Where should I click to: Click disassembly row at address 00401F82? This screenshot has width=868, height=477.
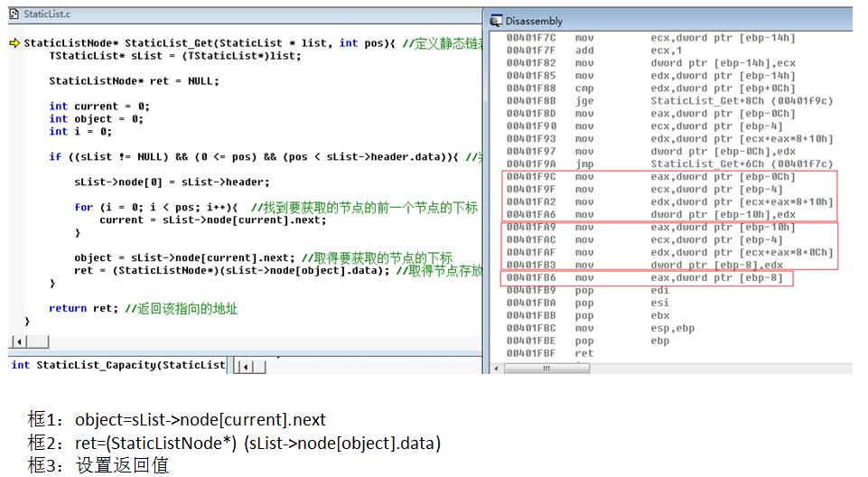point(650,63)
